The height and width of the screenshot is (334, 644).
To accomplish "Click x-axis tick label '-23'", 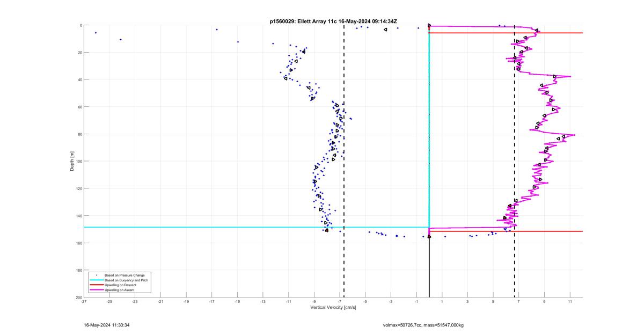I will pos(135,302).
